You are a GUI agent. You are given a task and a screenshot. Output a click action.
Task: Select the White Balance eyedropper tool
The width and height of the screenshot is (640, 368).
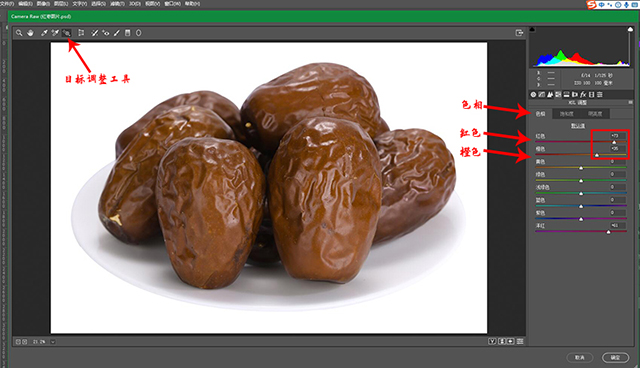click(x=44, y=33)
